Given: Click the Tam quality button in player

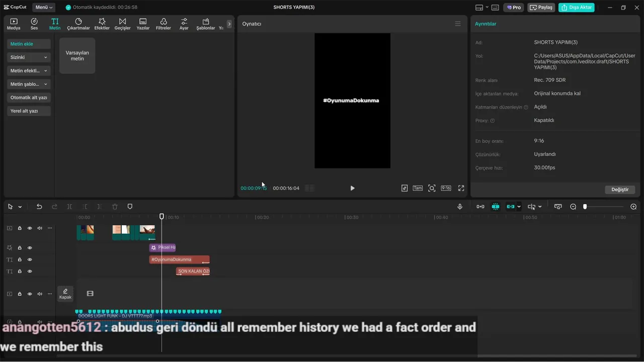Looking at the screenshot, I should (x=418, y=188).
